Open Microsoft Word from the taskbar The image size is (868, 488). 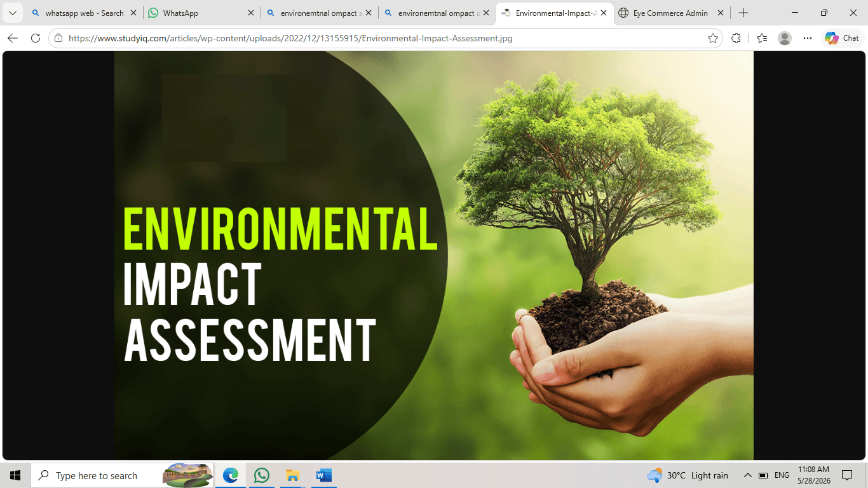[x=323, y=475]
